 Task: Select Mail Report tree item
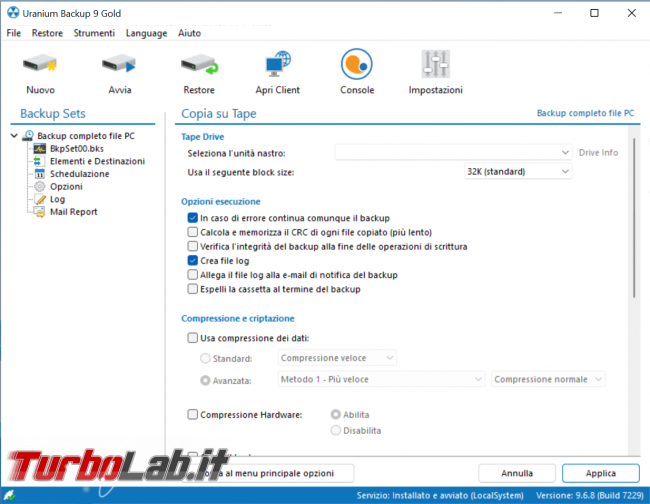[x=74, y=212]
